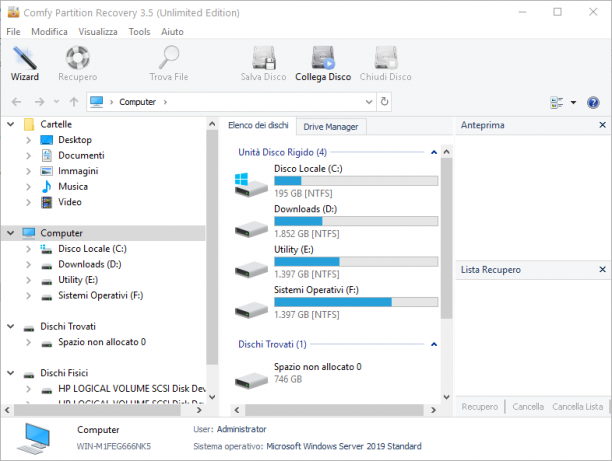
Task: Open the File menu
Action: click(x=13, y=32)
